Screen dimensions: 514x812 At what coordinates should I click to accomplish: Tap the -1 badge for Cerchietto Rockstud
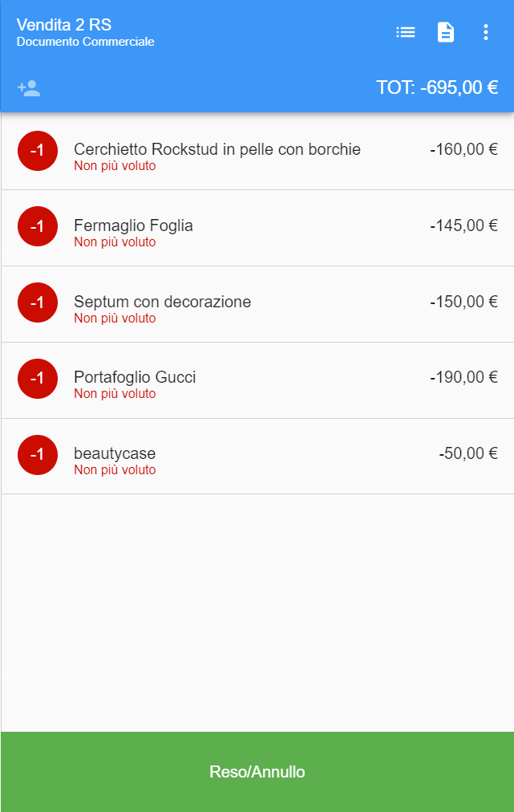pyautogui.click(x=37, y=151)
